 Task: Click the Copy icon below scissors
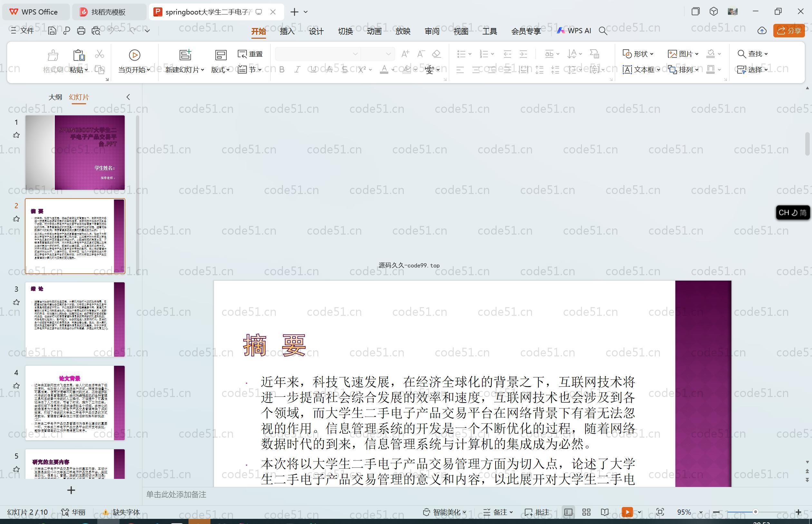pos(99,70)
